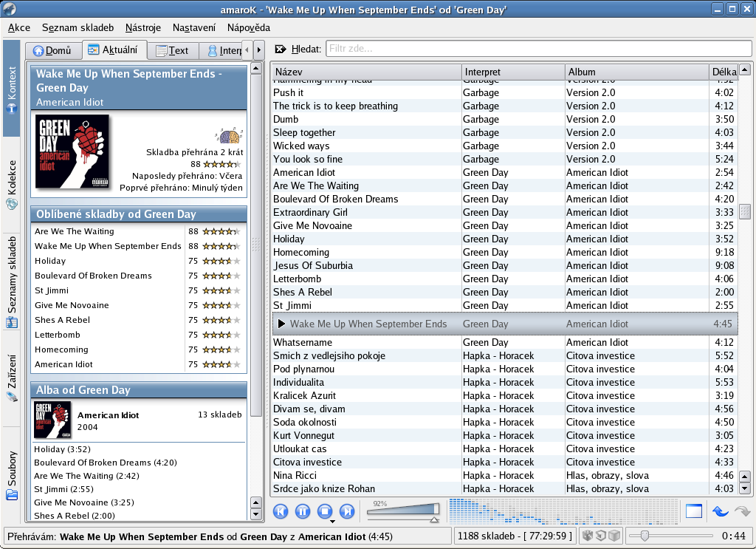The width and height of the screenshot is (756, 549).
Task: Toggle the middle status bar cube icon
Action: tap(600, 536)
